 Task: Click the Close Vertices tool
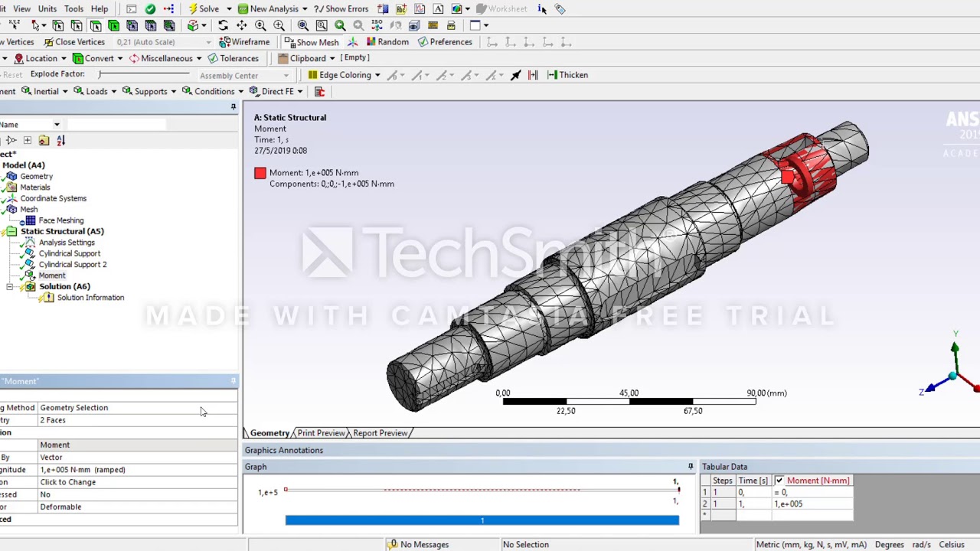point(73,42)
